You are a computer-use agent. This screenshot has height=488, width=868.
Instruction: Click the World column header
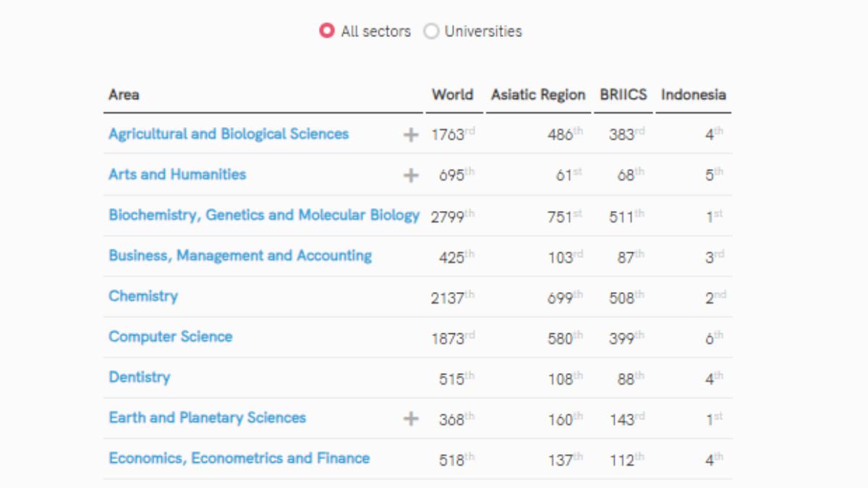[x=452, y=95]
